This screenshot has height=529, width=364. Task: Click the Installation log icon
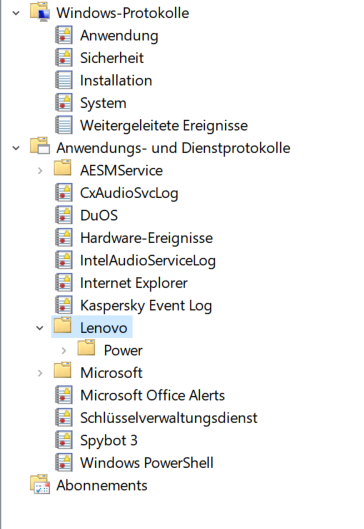(63, 80)
